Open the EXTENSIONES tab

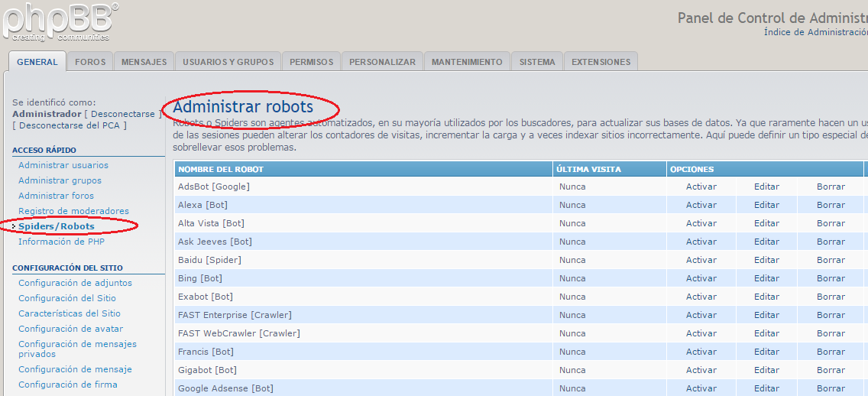(601, 62)
